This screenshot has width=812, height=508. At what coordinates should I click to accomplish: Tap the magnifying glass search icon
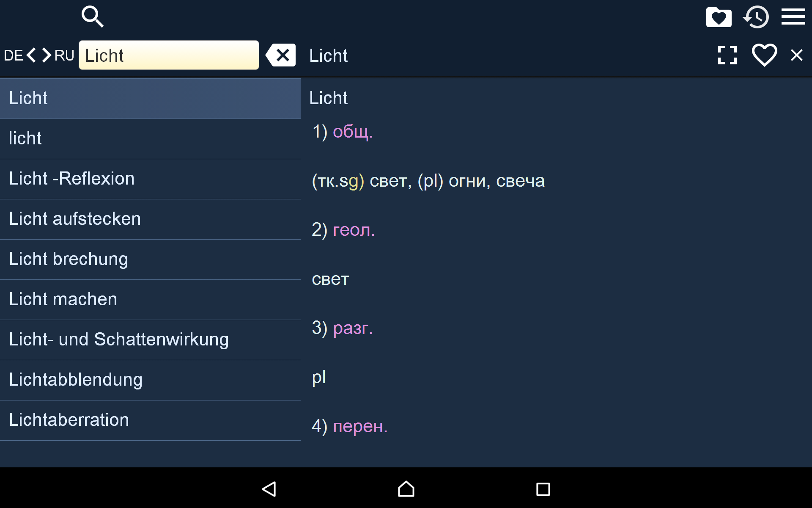tap(92, 17)
